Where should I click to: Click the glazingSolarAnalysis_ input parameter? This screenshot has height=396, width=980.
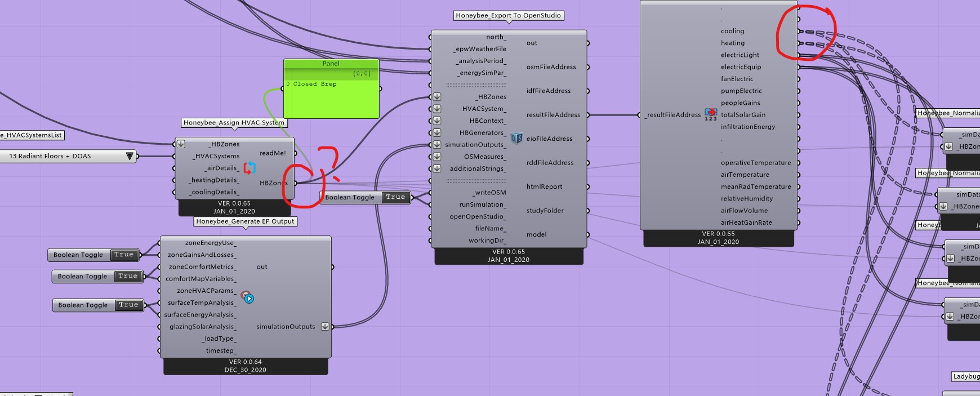203,327
